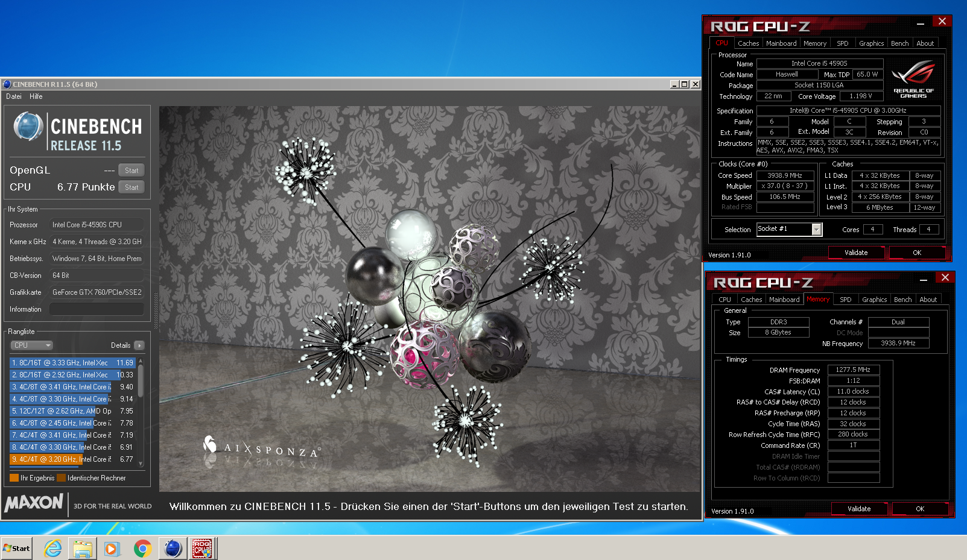Click the DRAM Frequency 1277.5 MHz value
The height and width of the screenshot is (560, 967).
pyautogui.click(x=854, y=370)
